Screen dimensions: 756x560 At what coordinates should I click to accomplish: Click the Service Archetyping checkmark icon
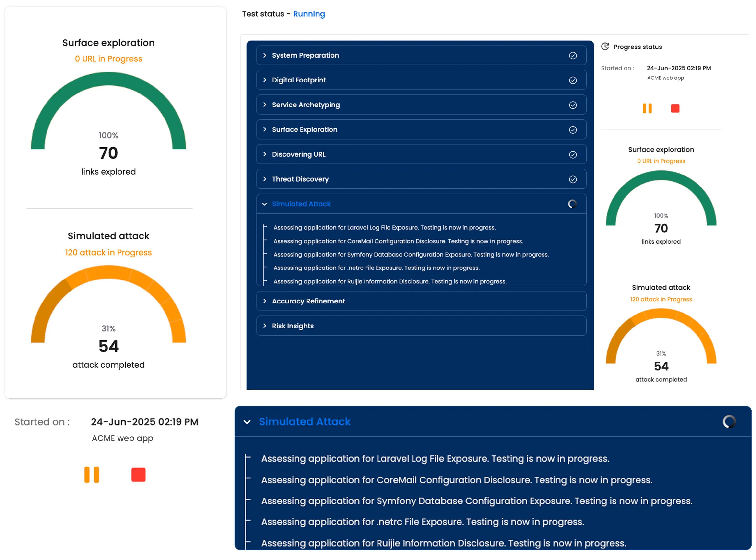573,105
